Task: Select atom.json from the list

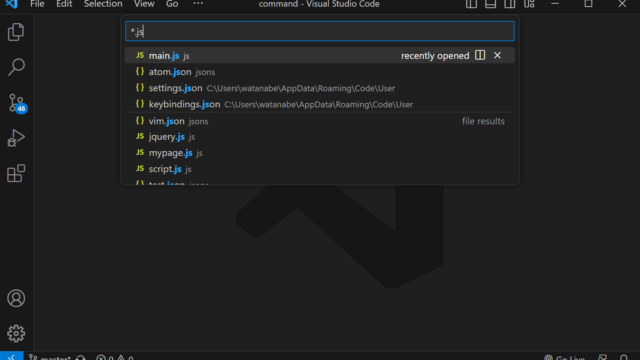Action: 320,71
